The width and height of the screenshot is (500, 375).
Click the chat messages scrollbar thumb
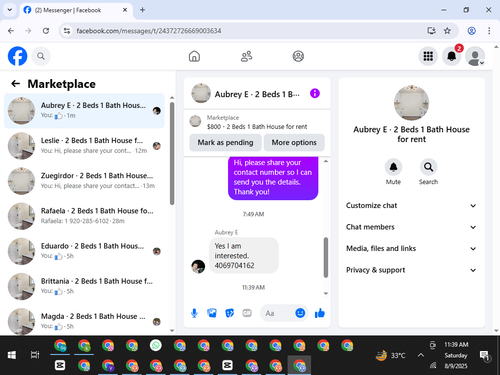326,257
